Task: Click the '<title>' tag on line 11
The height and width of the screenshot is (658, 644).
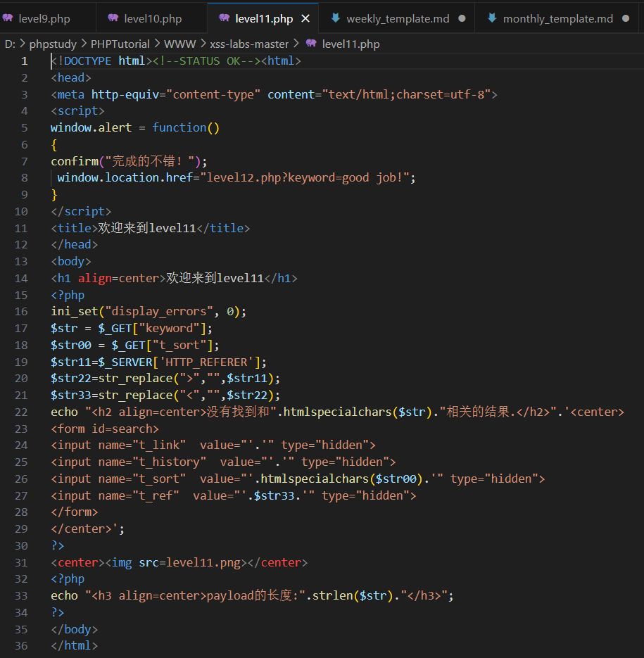Action: (x=75, y=228)
